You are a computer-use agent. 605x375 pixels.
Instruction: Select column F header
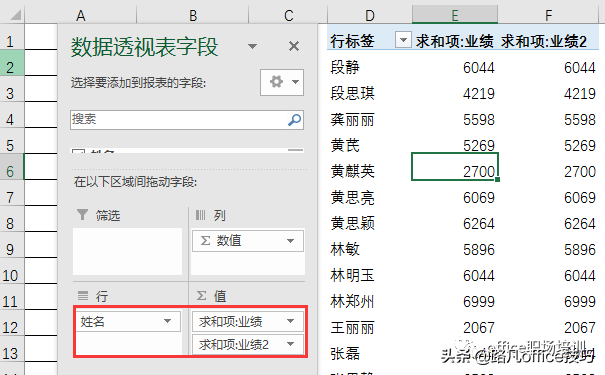[x=548, y=15]
